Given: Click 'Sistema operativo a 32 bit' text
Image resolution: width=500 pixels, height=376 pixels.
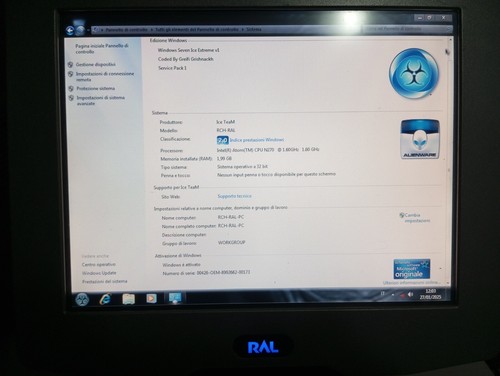Looking at the screenshot, I should (242, 166).
